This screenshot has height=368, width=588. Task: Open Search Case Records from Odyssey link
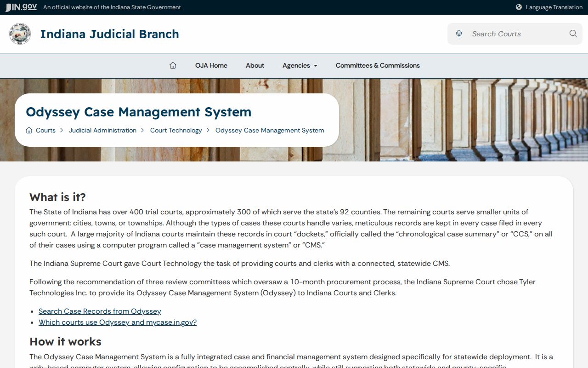(100, 311)
